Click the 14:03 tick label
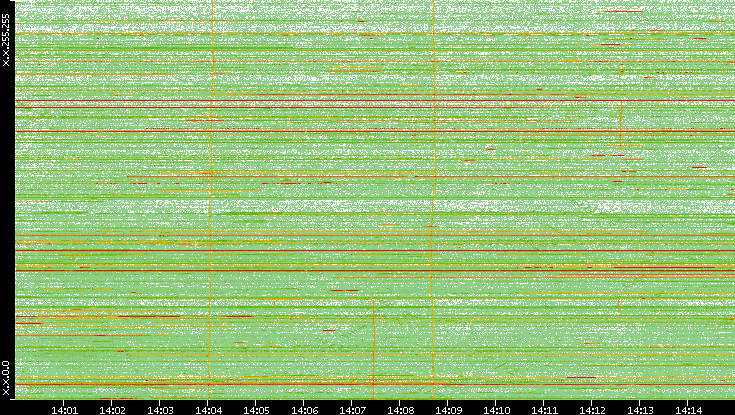The width and height of the screenshot is (735, 415). click(160, 410)
